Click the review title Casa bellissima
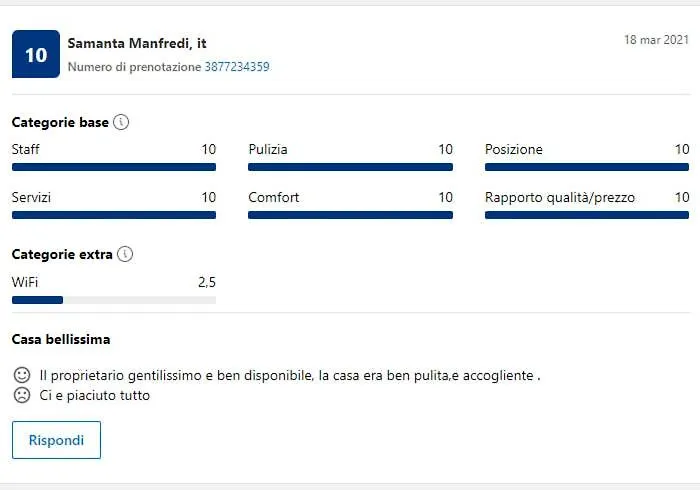Image resolution: width=700 pixels, height=490 pixels. 61,340
